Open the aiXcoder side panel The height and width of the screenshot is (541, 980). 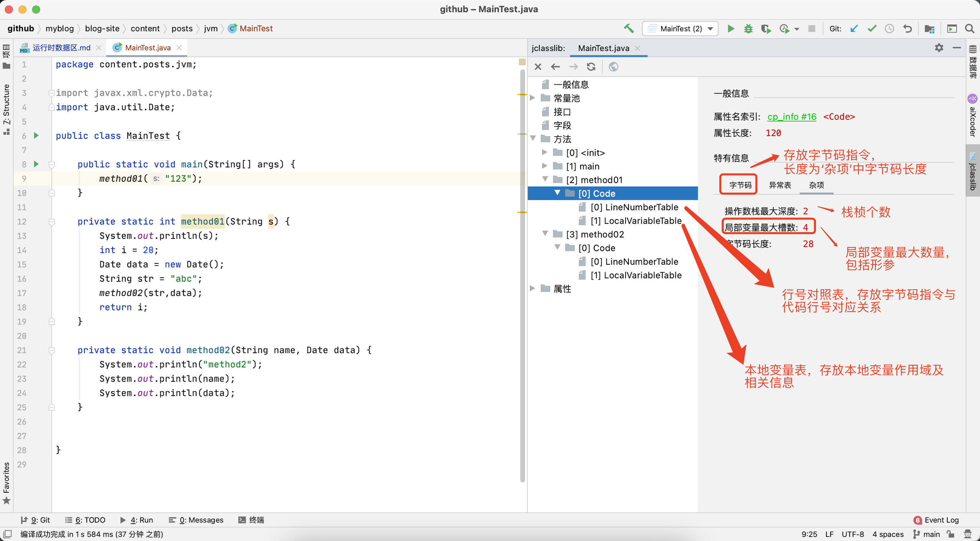(973, 116)
